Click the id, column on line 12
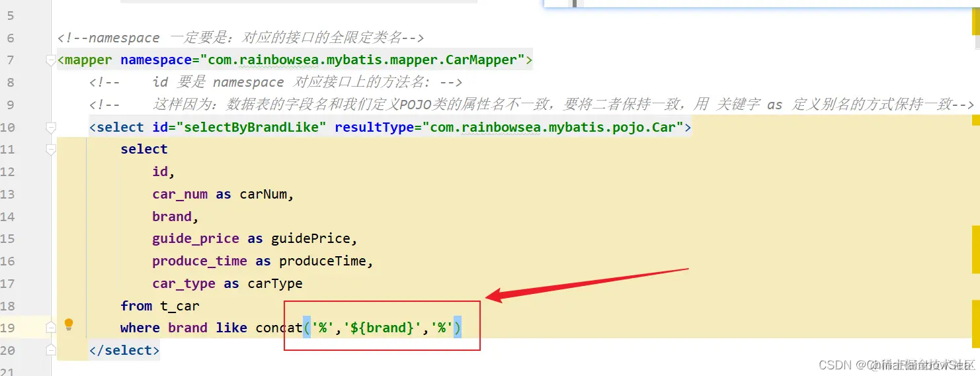 pos(163,172)
